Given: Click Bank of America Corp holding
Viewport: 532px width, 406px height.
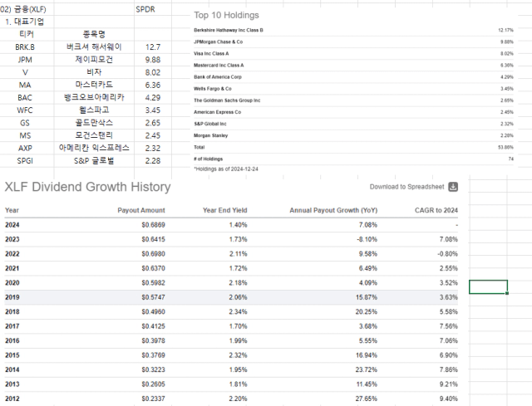Looking at the screenshot, I should [218, 77].
